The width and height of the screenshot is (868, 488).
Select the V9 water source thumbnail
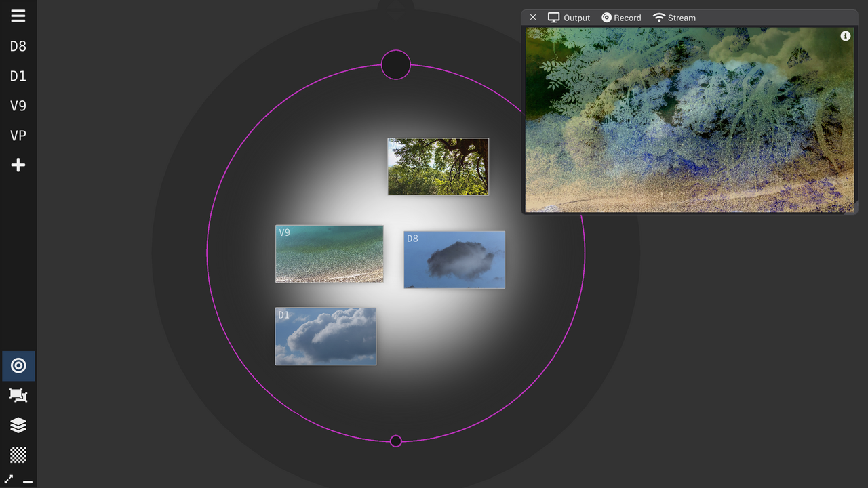(x=329, y=253)
